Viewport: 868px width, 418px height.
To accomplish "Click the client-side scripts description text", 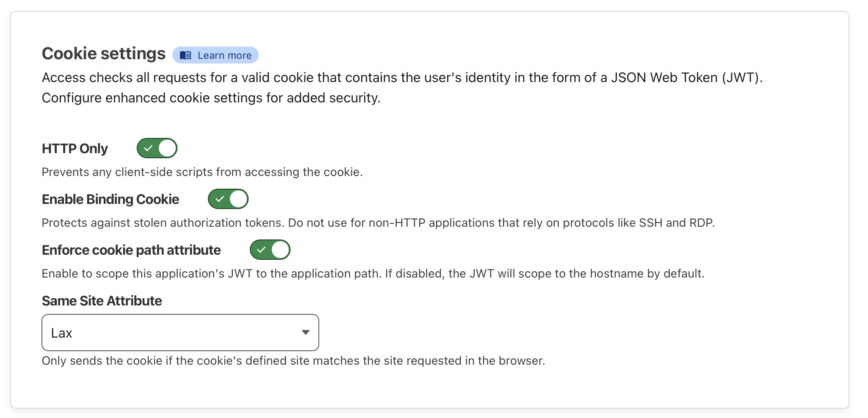I will [x=202, y=172].
